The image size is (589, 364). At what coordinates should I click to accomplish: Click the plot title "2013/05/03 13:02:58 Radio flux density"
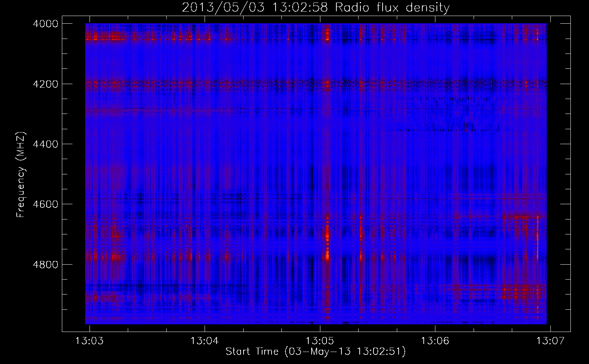316,8
